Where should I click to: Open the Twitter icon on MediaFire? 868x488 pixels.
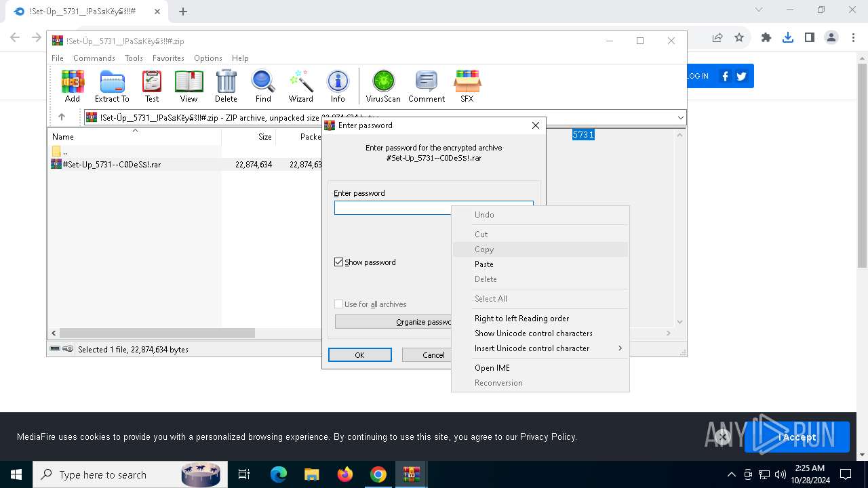click(x=741, y=76)
